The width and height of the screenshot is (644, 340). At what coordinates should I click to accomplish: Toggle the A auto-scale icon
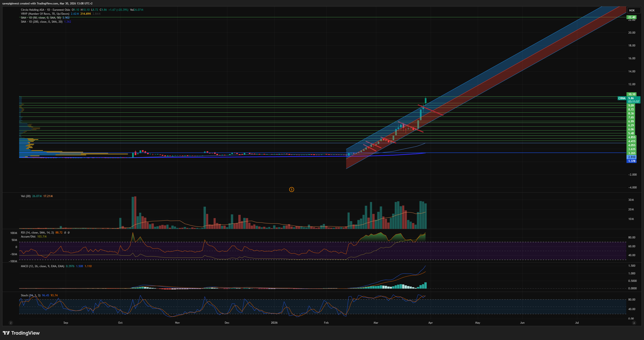(x=634, y=323)
